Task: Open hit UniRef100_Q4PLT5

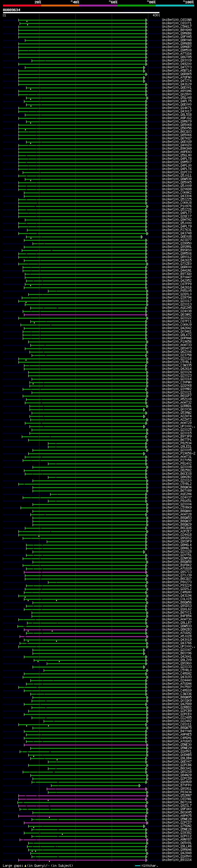Action: 176,101
